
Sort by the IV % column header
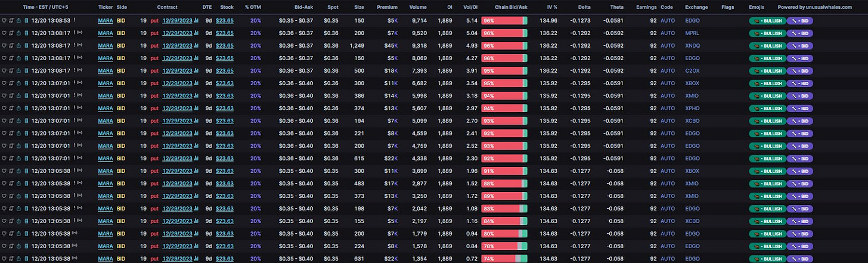click(x=551, y=7)
